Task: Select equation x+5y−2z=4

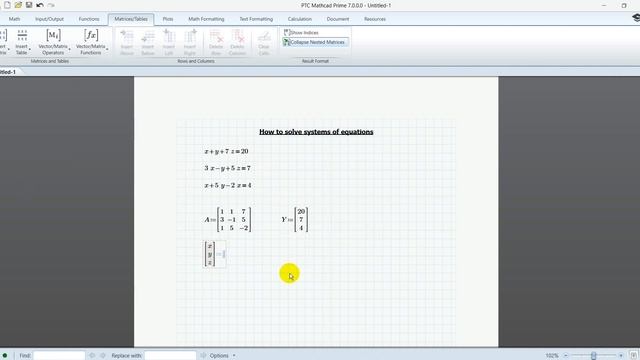Action: [x=228, y=185]
